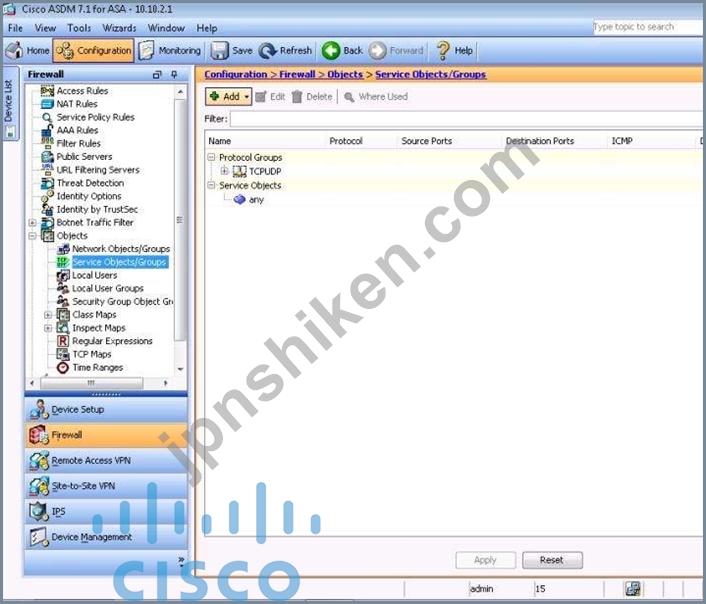This screenshot has height=604, width=706.
Task: Click the Filter input field
Action: 467,119
